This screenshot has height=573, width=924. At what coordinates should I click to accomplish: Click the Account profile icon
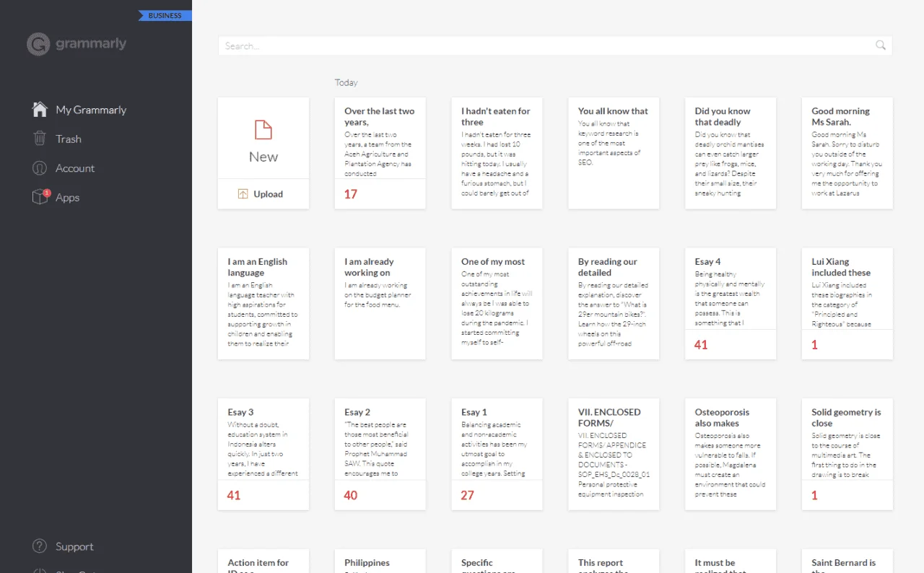click(x=40, y=168)
